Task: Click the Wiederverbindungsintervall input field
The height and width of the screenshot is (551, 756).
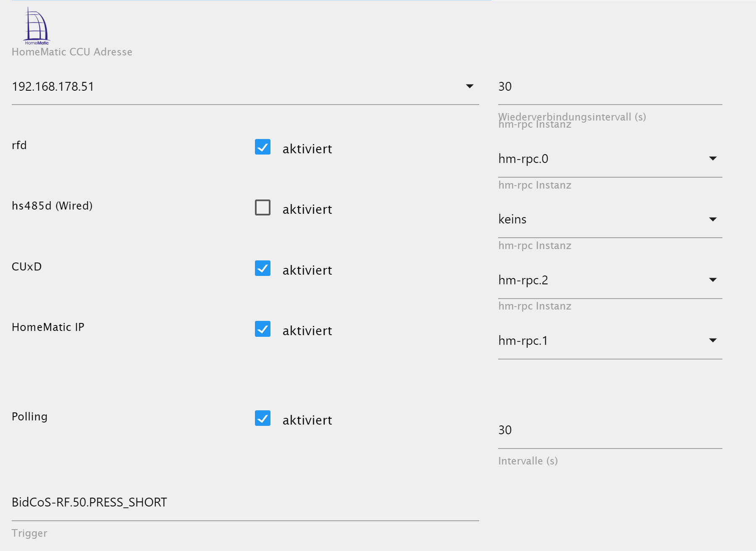Action: [609, 87]
